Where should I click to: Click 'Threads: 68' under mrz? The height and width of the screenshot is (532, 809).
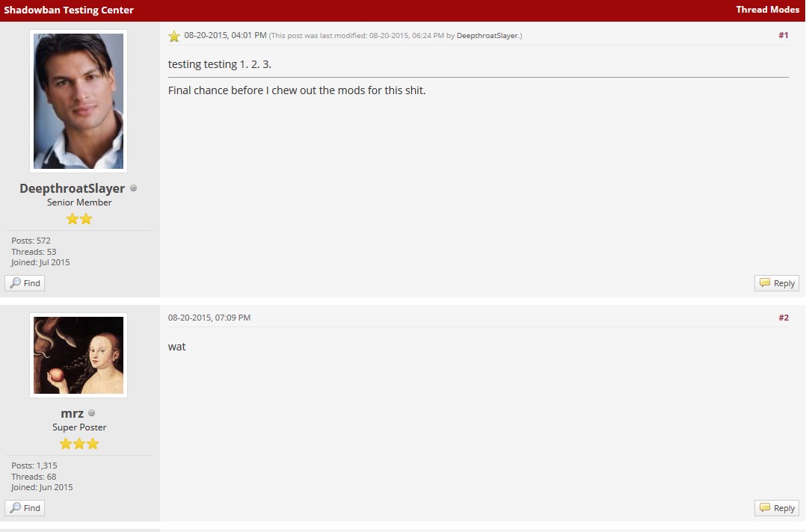34,477
